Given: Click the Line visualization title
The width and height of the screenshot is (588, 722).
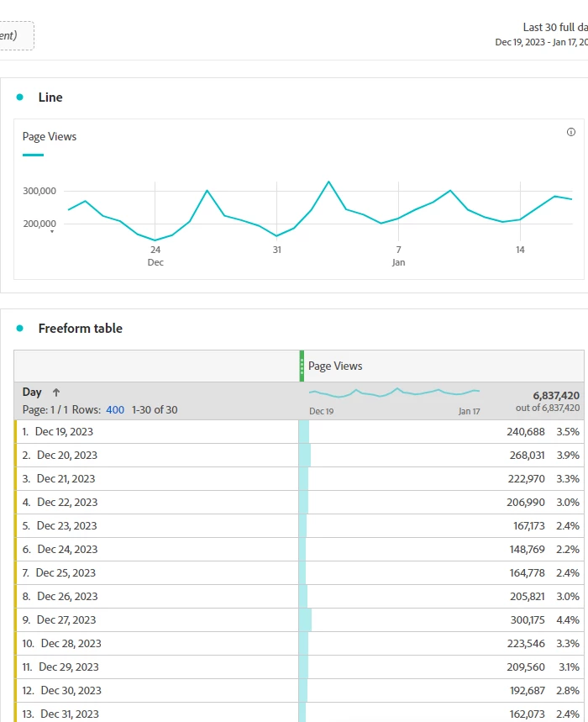Looking at the screenshot, I should pos(50,97).
